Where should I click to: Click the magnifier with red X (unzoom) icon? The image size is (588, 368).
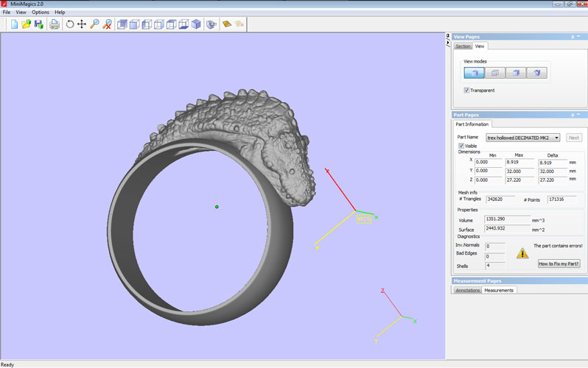tap(108, 24)
